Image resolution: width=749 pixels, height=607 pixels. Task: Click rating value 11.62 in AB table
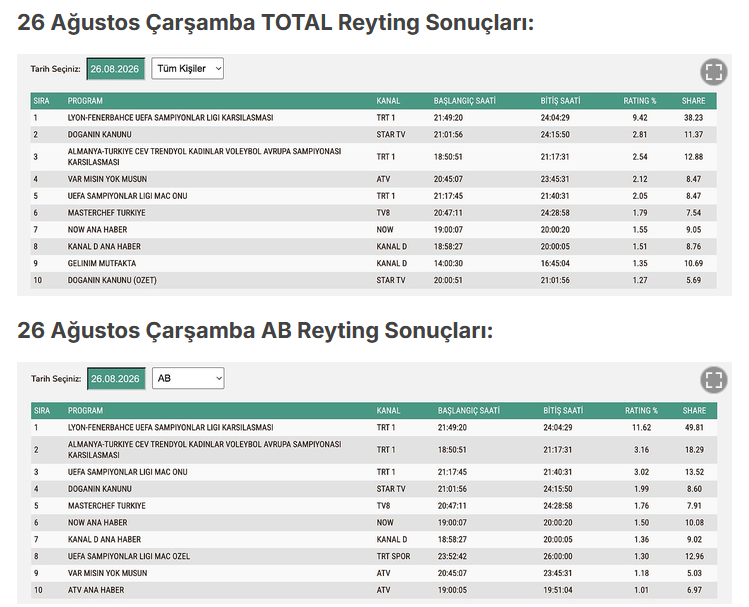pos(642,427)
